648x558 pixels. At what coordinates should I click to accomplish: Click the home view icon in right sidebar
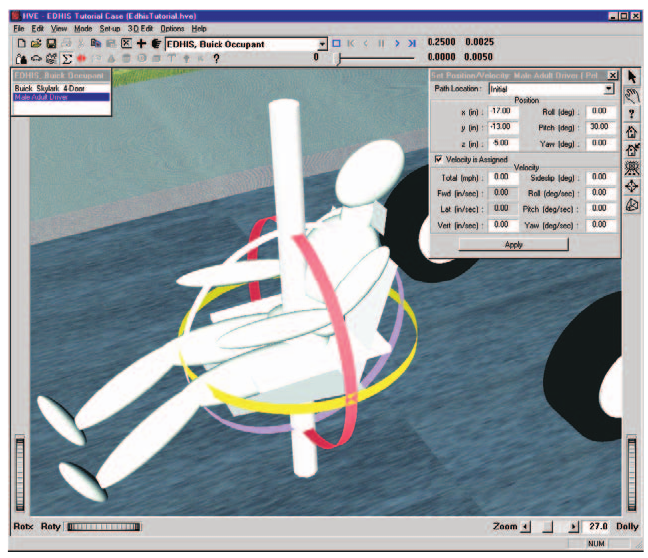631,132
